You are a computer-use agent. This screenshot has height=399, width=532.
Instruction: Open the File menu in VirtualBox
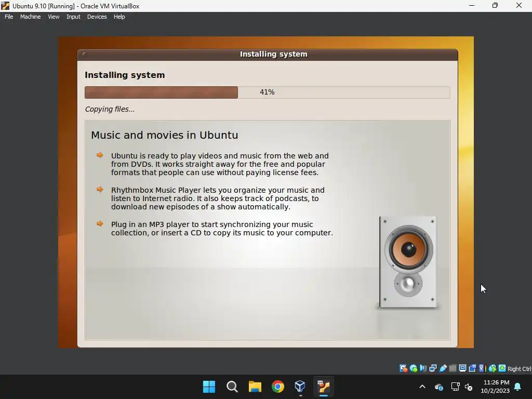coord(9,17)
